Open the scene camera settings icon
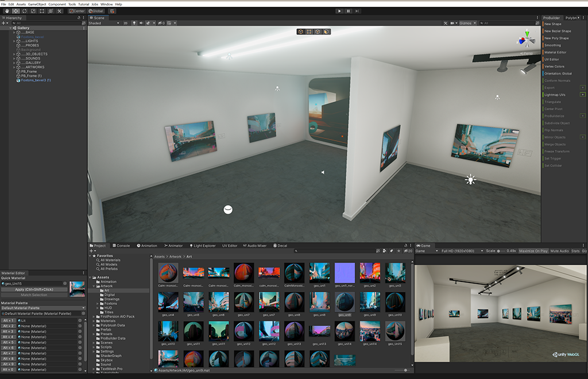This screenshot has height=379, width=588. pyautogui.click(x=454, y=23)
